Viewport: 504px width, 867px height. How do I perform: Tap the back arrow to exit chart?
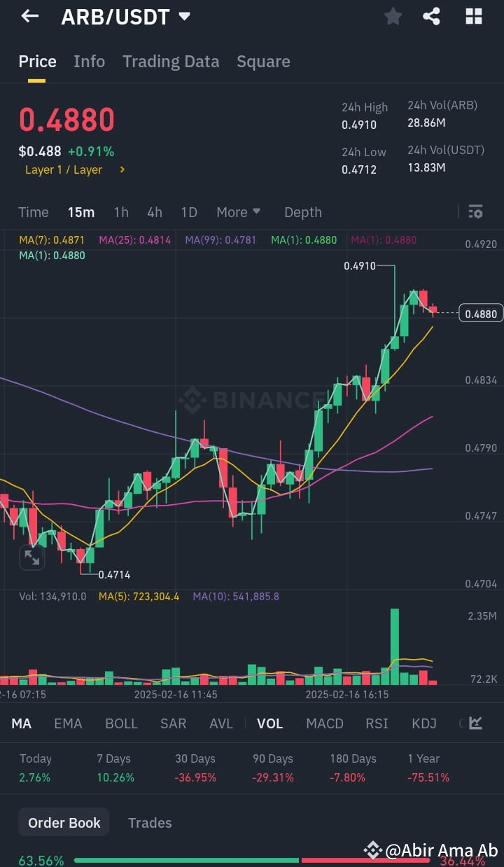pyautogui.click(x=29, y=15)
